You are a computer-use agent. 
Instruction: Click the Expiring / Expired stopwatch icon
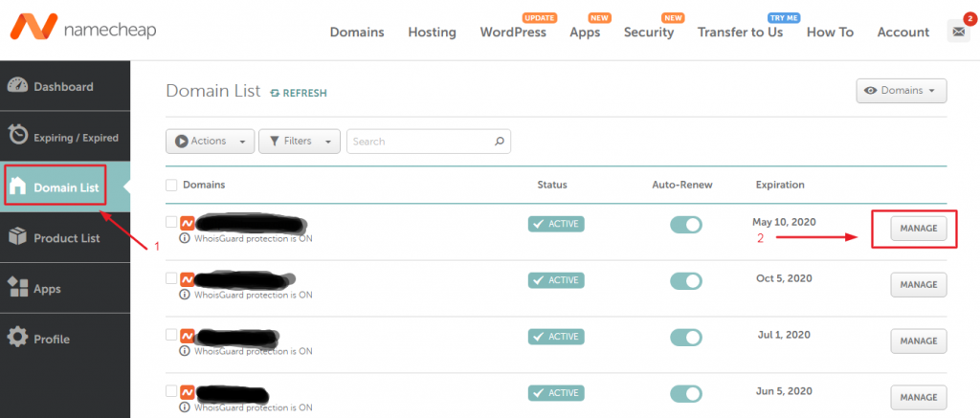pyautogui.click(x=17, y=137)
